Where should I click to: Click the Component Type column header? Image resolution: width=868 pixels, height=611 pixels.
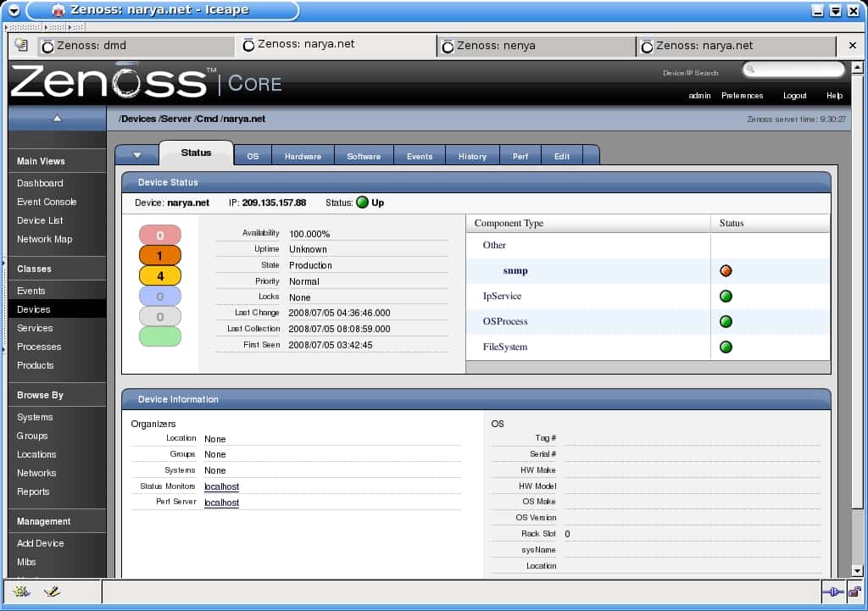pos(588,223)
